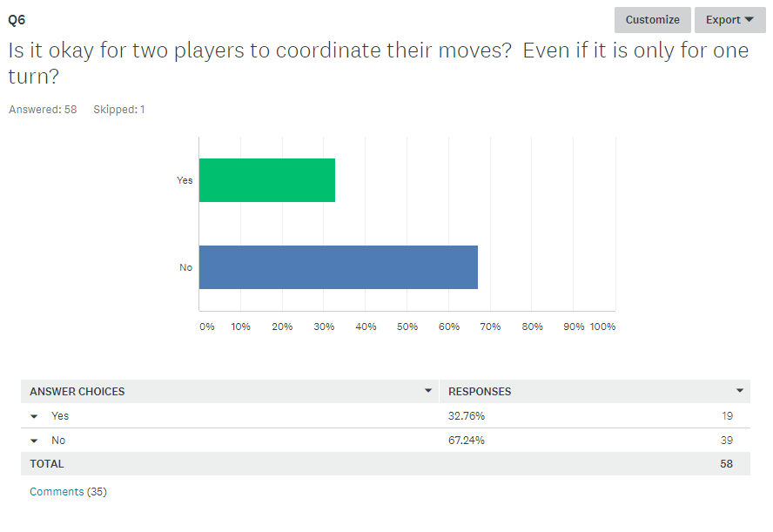Open the Export dropdown menu
The image size is (773, 532).
pyautogui.click(x=729, y=20)
